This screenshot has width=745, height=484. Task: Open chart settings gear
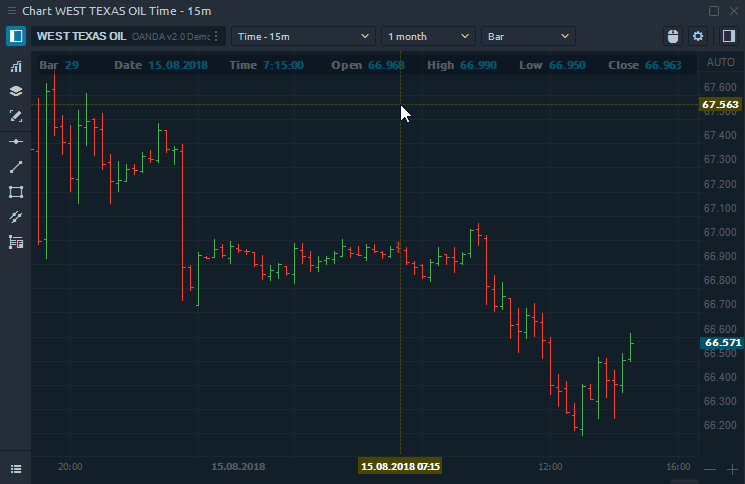point(698,36)
